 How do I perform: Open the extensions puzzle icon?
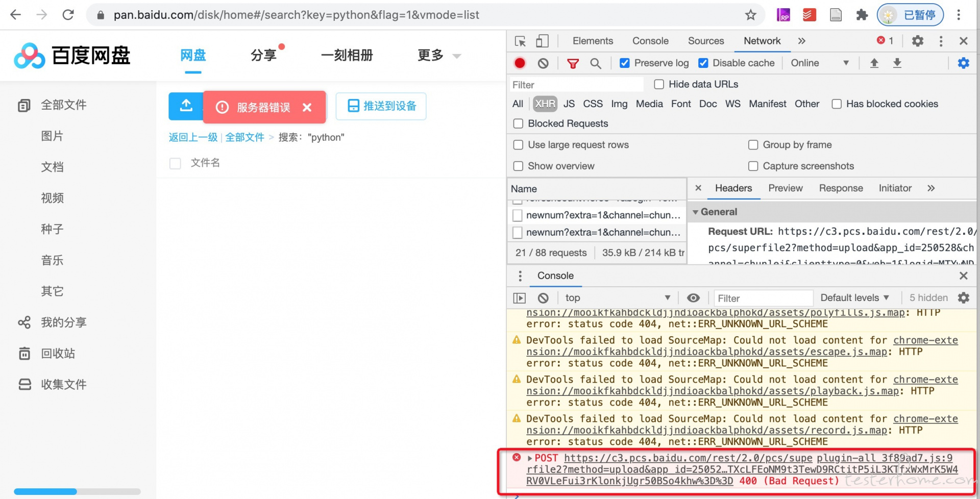pos(862,15)
